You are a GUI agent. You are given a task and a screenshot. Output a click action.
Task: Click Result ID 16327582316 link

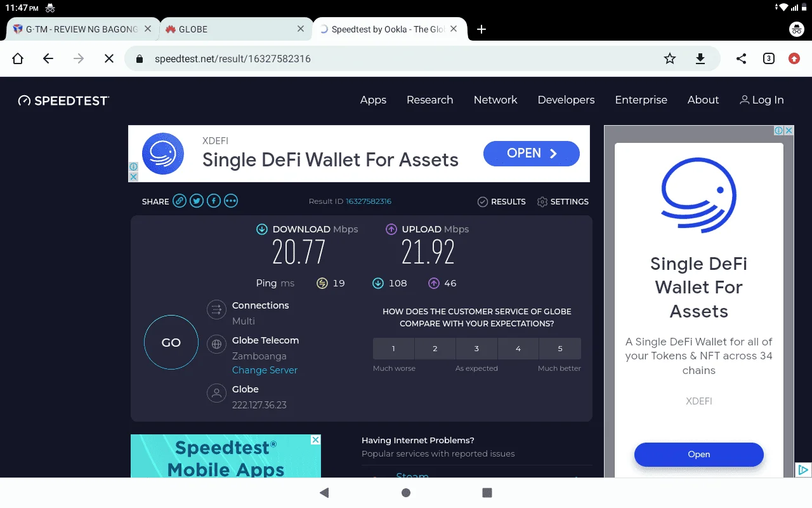click(369, 201)
